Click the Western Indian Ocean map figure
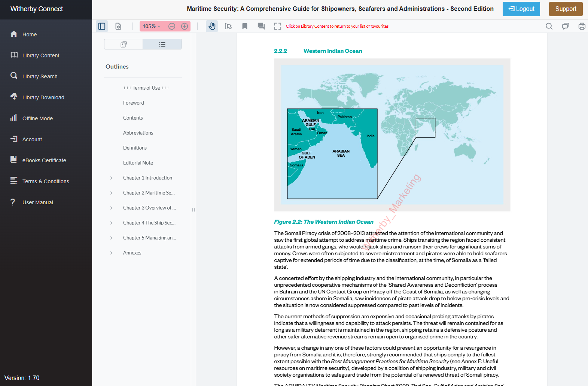This screenshot has width=588, height=386. (x=392, y=135)
